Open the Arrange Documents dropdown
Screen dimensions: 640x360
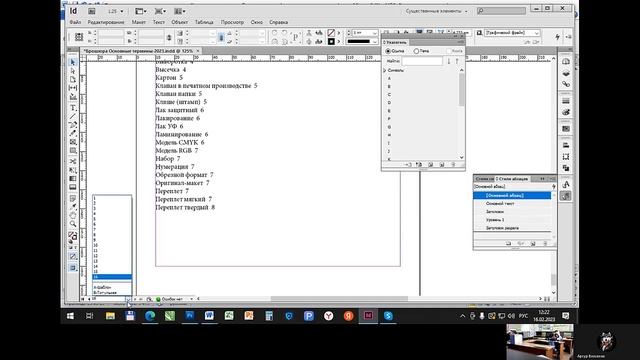[180, 11]
